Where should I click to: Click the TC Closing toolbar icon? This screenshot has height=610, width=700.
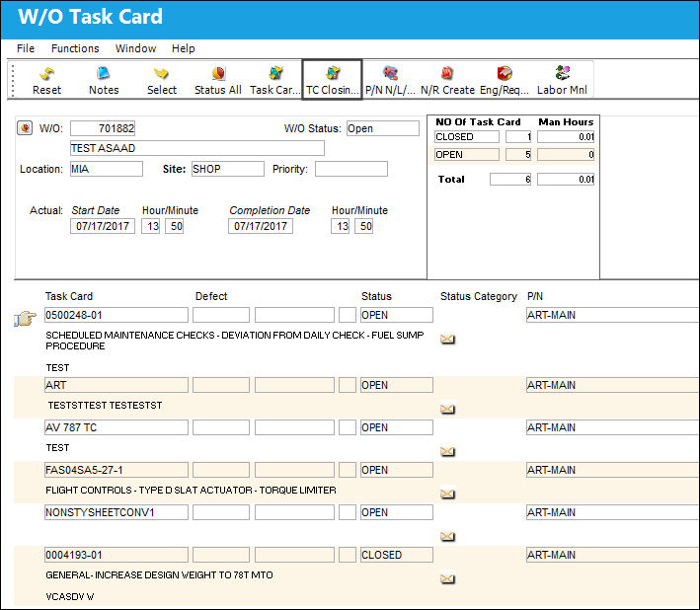coord(332,80)
